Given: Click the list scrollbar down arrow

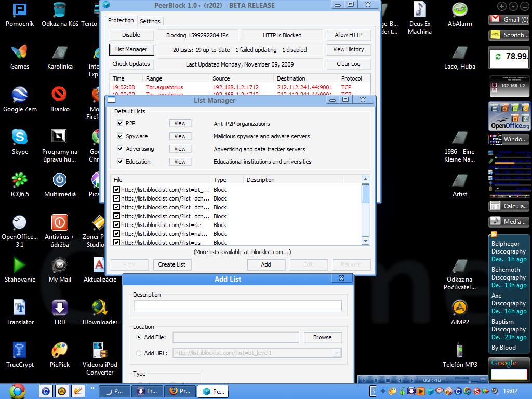Looking at the screenshot, I should (x=365, y=241).
